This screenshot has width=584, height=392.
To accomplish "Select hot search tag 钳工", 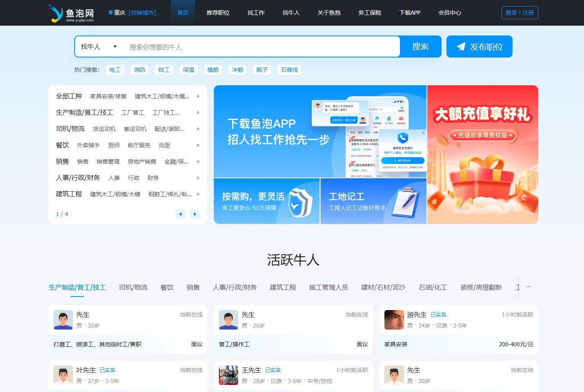I will coord(164,70).
